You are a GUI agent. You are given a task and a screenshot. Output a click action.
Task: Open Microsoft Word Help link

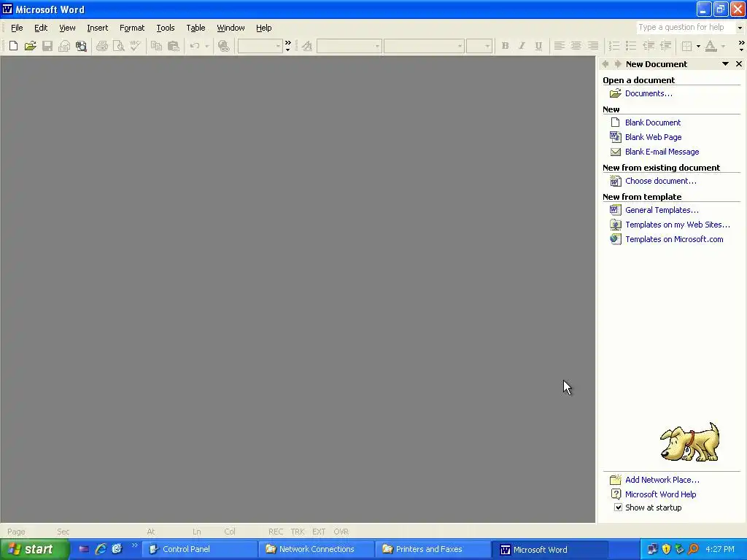point(660,494)
